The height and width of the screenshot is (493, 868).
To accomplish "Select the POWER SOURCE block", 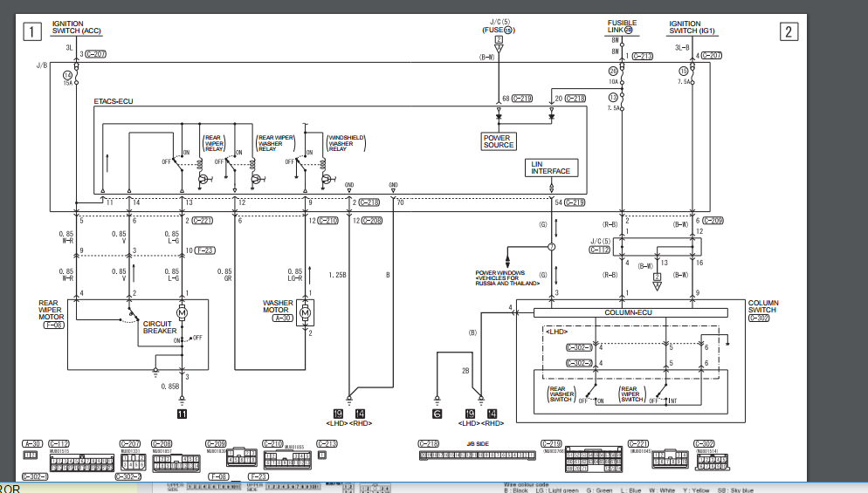I will (x=499, y=141).
